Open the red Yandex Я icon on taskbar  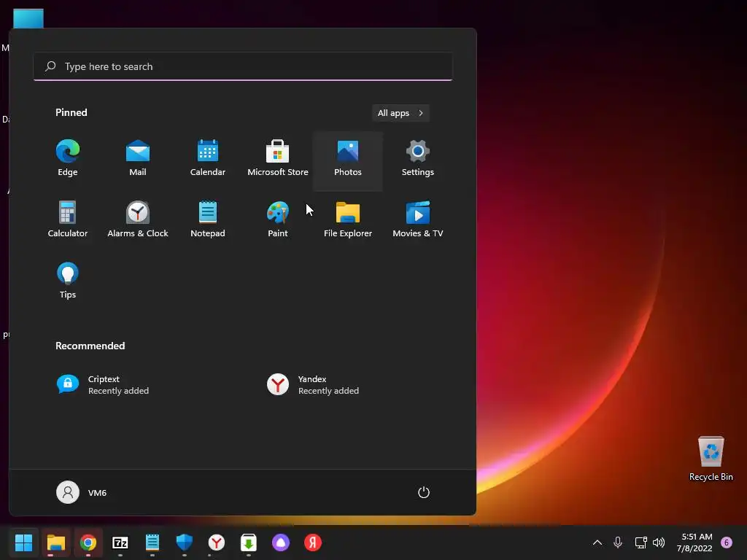313,542
